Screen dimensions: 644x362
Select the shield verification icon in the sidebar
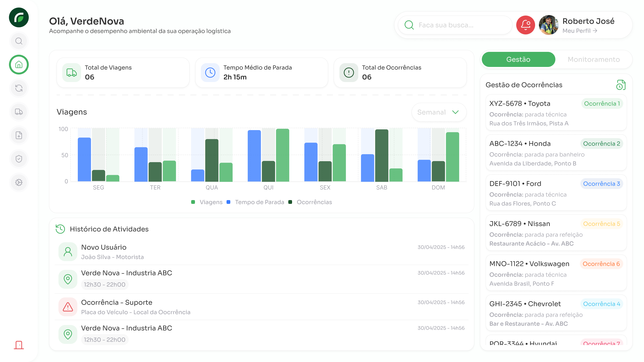point(18,159)
